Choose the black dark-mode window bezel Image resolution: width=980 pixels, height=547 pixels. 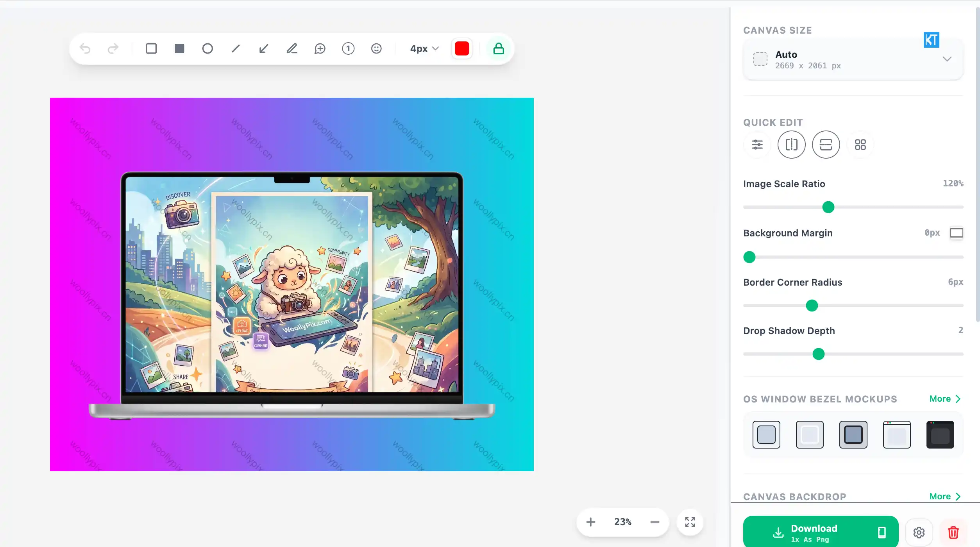coord(940,434)
